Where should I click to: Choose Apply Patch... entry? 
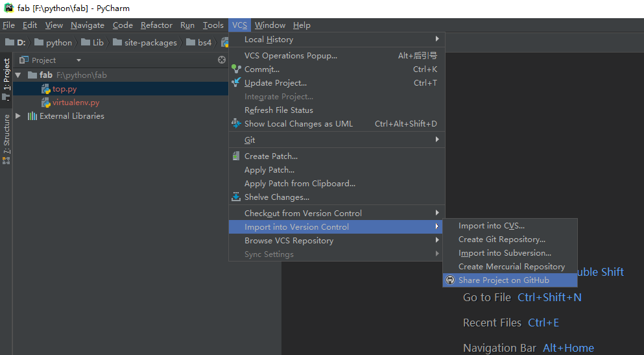(x=337, y=169)
